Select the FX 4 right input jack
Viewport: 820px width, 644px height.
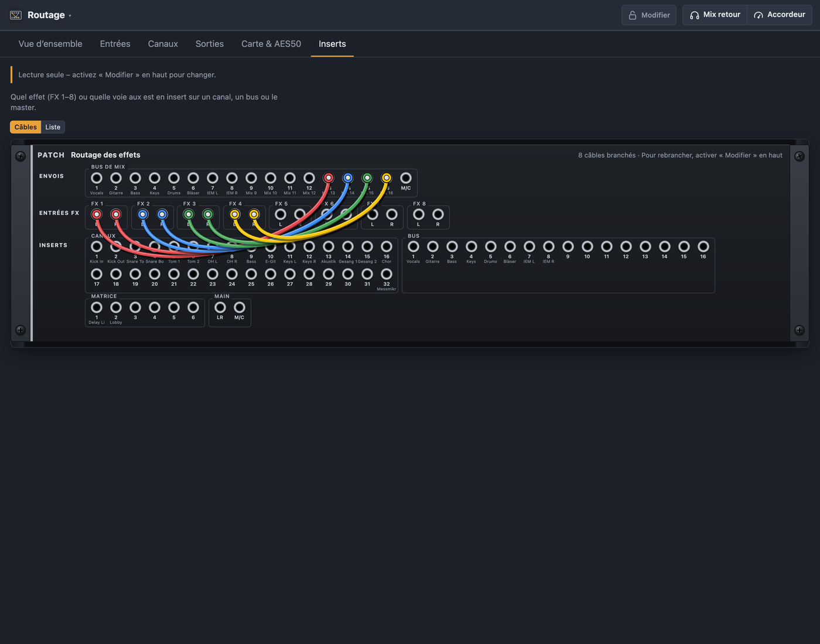[x=254, y=215]
